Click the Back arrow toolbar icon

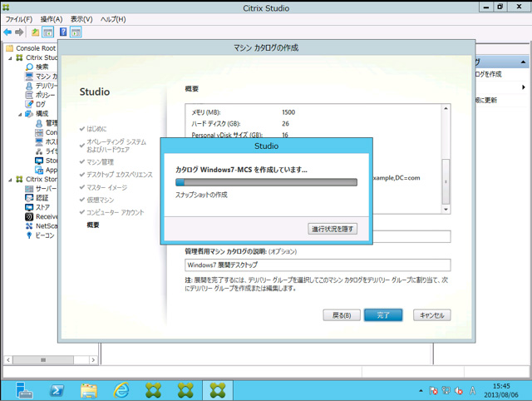(x=7, y=32)
